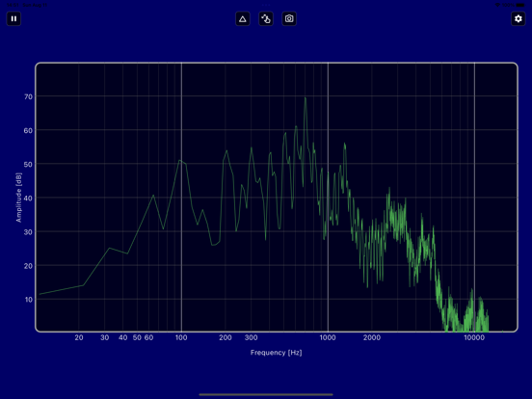Click the 2000 Hz frequency tick label
Viewport: 532px width, 399px height.
tap(372, 337)
